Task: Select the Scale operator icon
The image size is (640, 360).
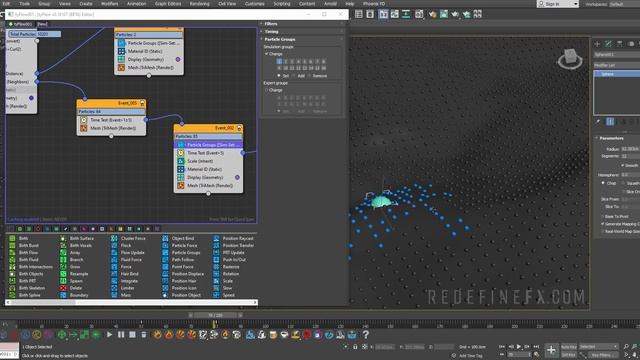Action: (216, 281)
